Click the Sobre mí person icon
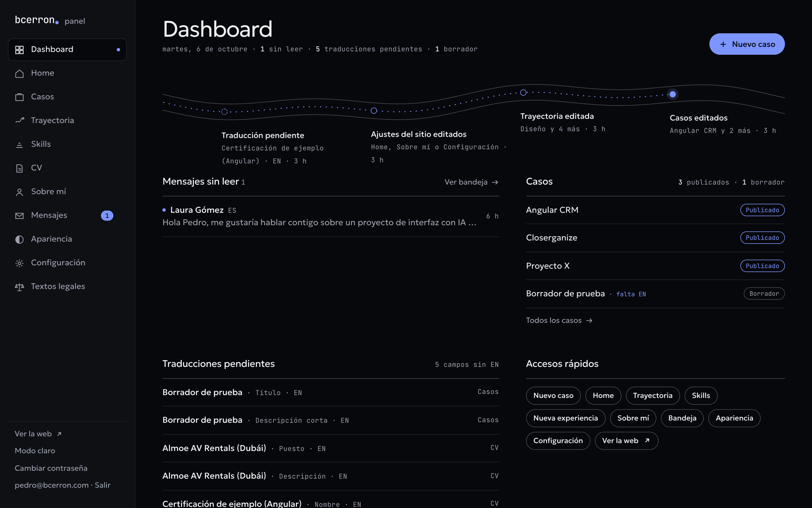The height and width of the screenshot is (508, 812). tap(19, 192)
